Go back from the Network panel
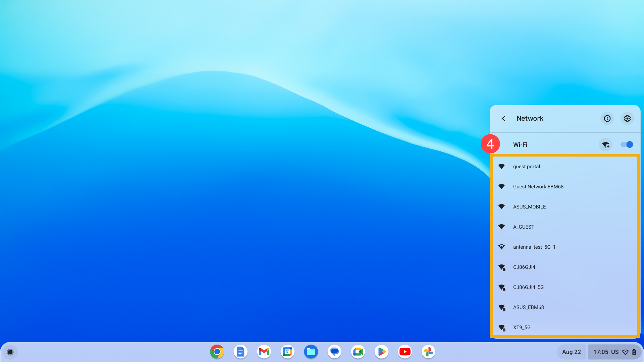Viewport: 644px width, 362px height. point(503,119)
